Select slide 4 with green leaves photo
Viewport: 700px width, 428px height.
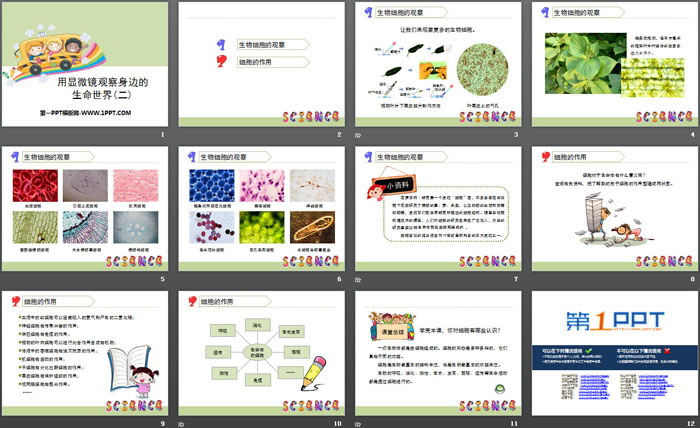click(615, 64)
